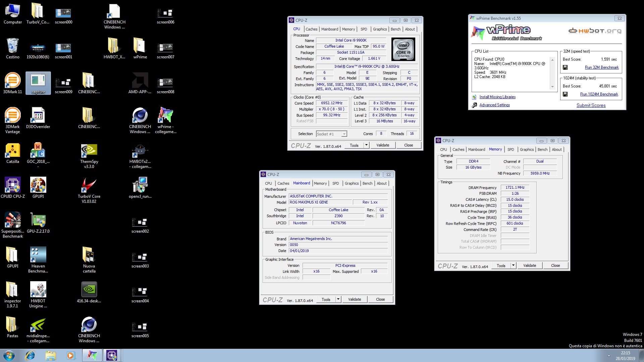Open the 3DMark 11 desktop icon

[13, 83]
